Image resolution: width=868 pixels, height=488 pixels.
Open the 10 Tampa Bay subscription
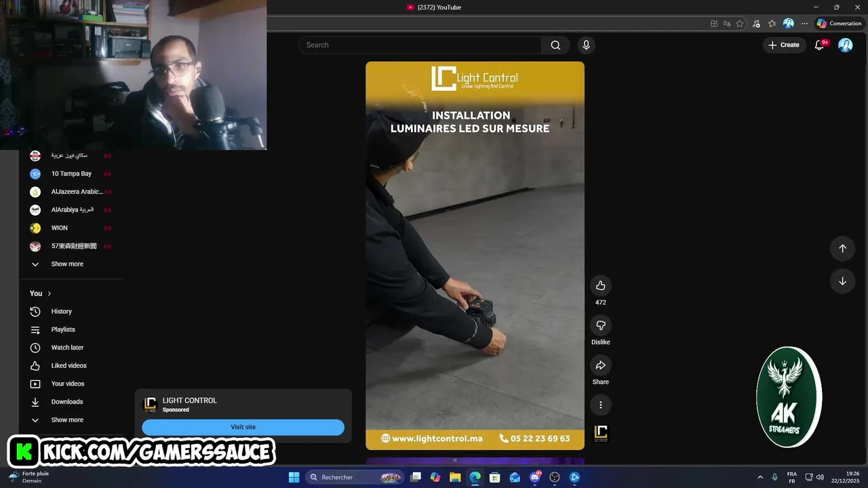pos(71,174)
